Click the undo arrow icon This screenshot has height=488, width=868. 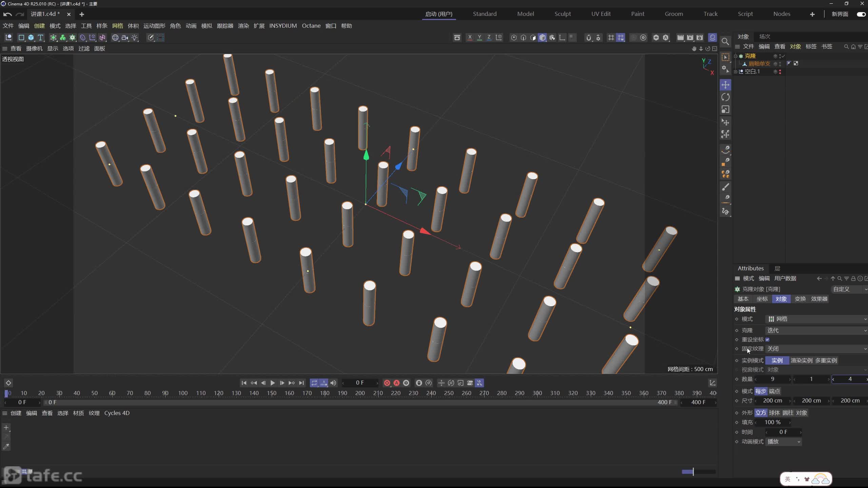point(7,14)
